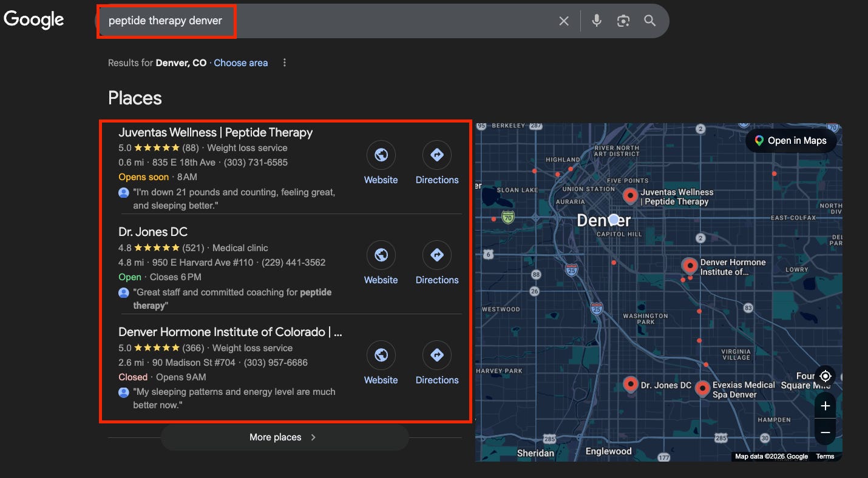Click the magnifying glass search button
This screenshot has height=478, width=868.
(650, 21)
